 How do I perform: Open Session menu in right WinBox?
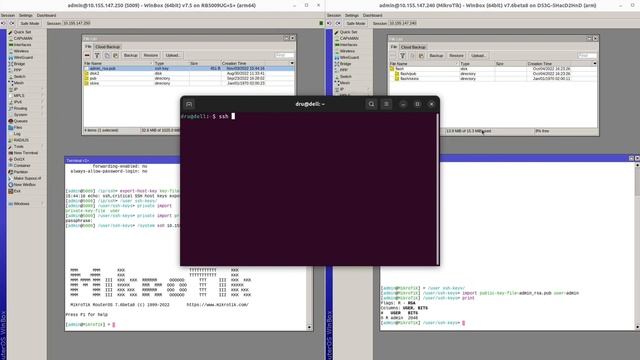[x=334, y=15]
